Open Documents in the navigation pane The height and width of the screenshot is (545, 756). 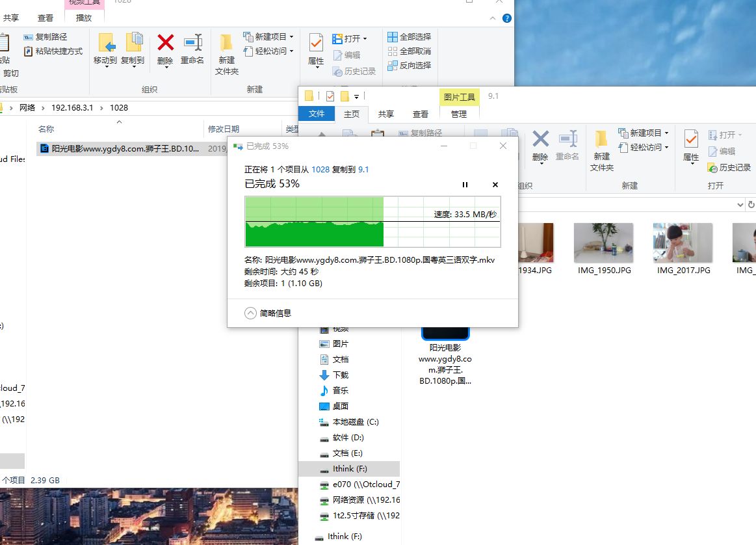coord(333,359)
